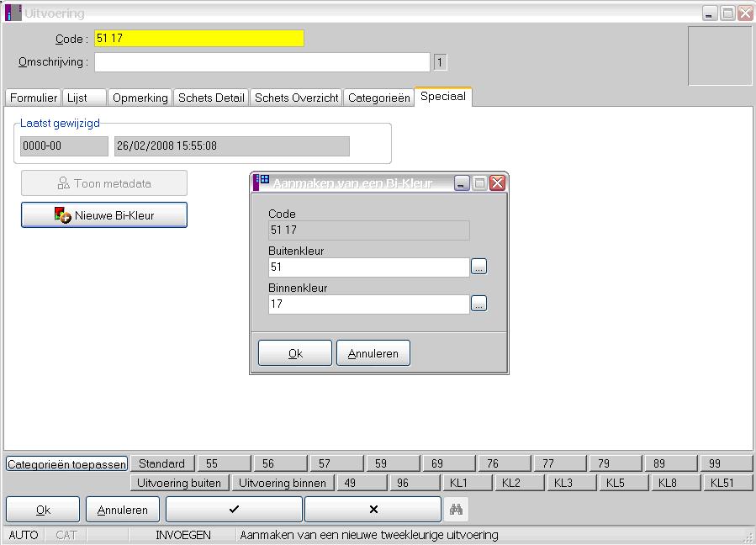Toggle category 49
The image size is (756, 545).
[x=362, y=483]
